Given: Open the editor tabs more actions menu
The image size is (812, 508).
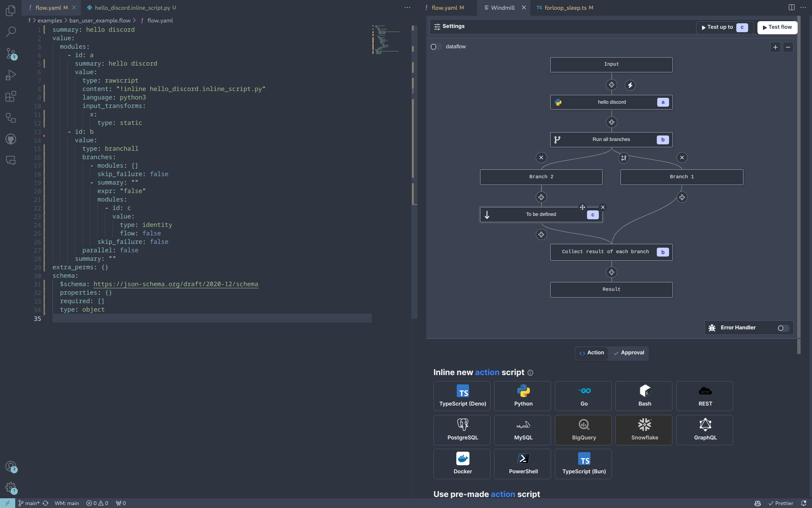Looking at the screenshot, I should 407,7.
